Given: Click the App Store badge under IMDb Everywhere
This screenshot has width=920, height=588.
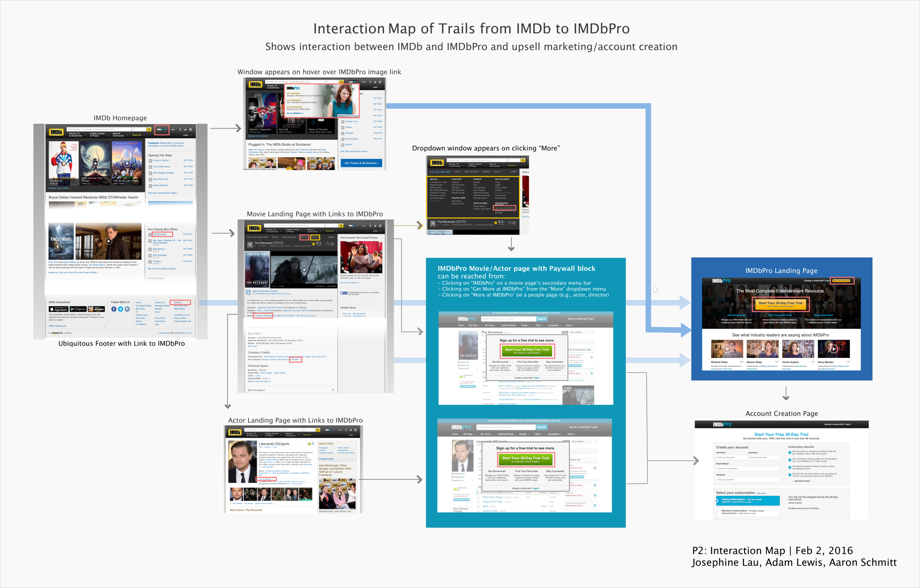Looking at the screenshot, I should pyautogui.click(x=58, y=309).
